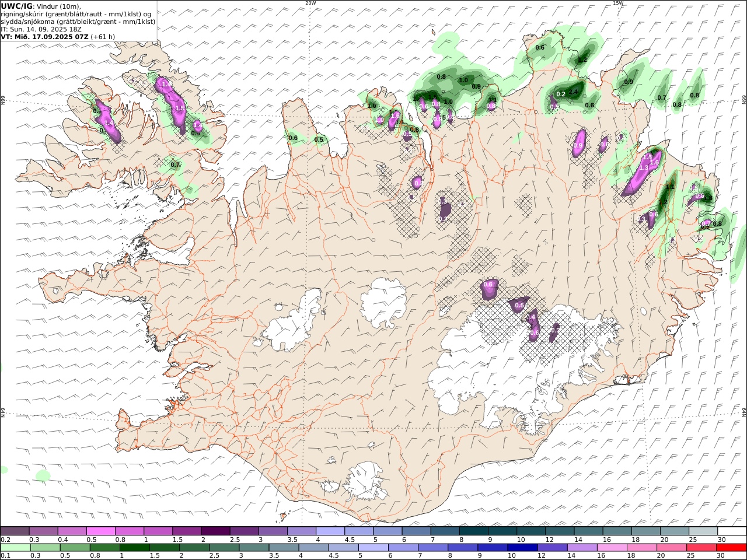Click the '15W' longitude label

coord(618,3)
